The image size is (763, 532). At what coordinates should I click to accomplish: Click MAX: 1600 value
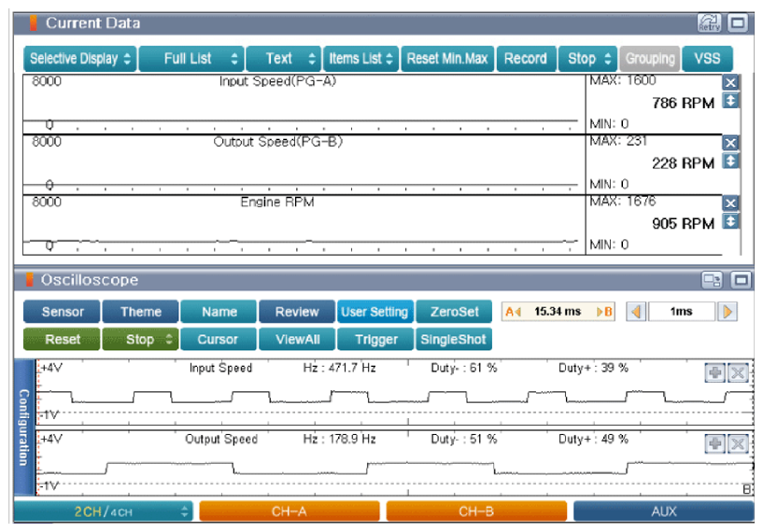coord(623,80)
